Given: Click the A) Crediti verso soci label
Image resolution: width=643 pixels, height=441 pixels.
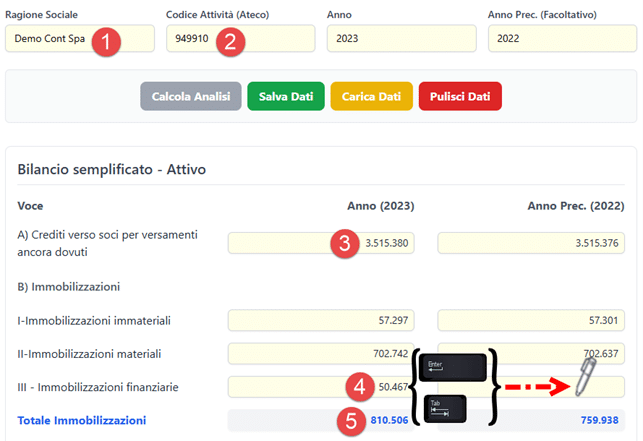Looking at the screenshot, I should pos(107,243).
